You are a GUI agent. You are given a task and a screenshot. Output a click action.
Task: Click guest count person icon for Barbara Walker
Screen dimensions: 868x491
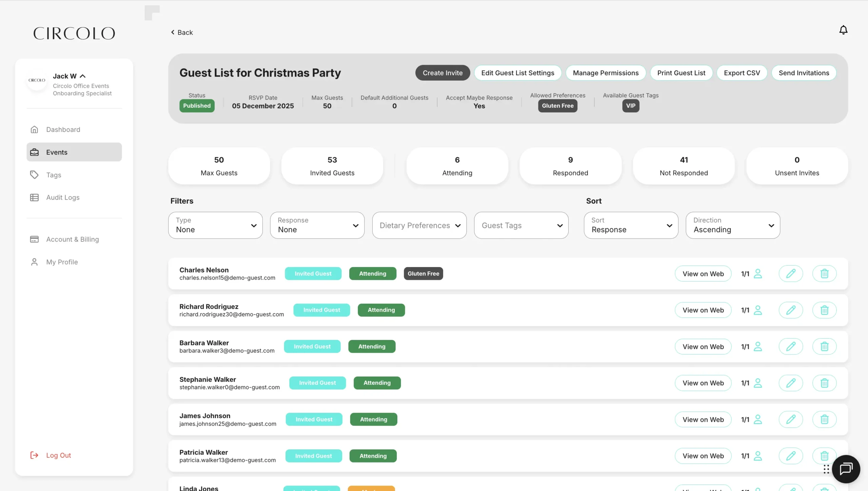(758, 346)
